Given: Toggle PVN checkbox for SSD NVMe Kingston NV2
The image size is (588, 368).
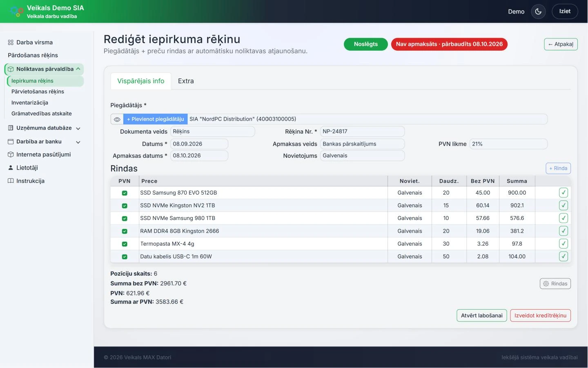Looking at the screenshot, I should click(125, 206).
